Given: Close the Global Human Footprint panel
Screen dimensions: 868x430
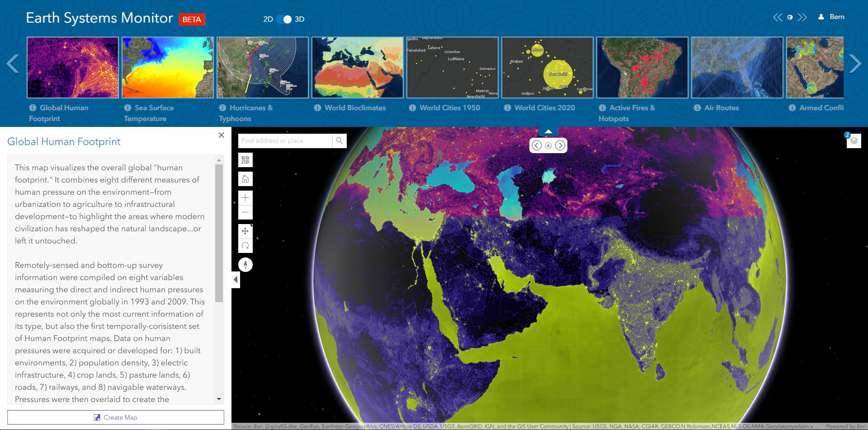Looking at the screenshot, I should click(221, 135).
